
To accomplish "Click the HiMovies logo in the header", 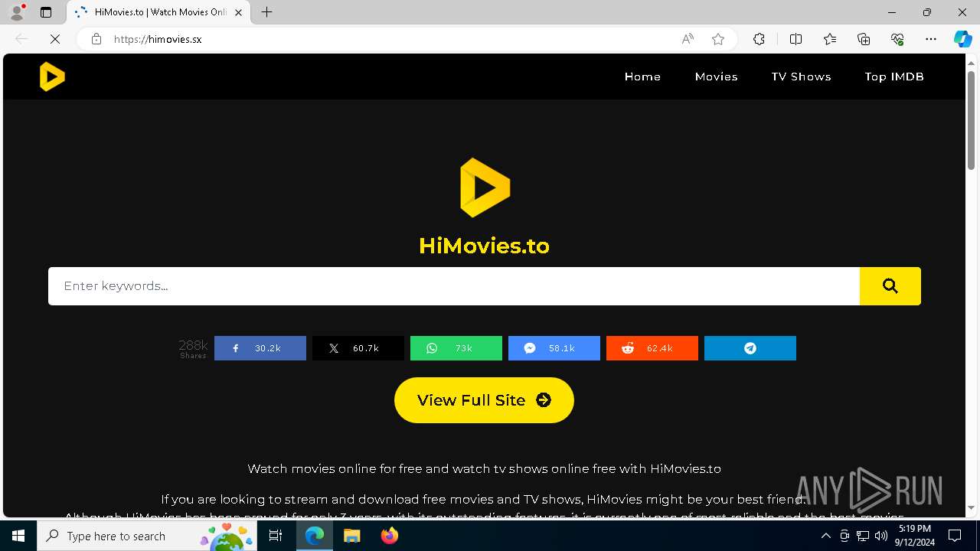I will tap(52, 77).
